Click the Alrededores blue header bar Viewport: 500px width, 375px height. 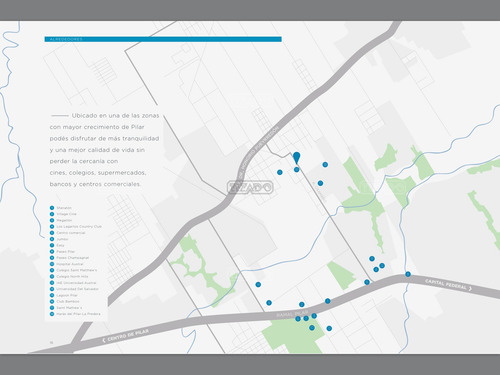point(163,39)
